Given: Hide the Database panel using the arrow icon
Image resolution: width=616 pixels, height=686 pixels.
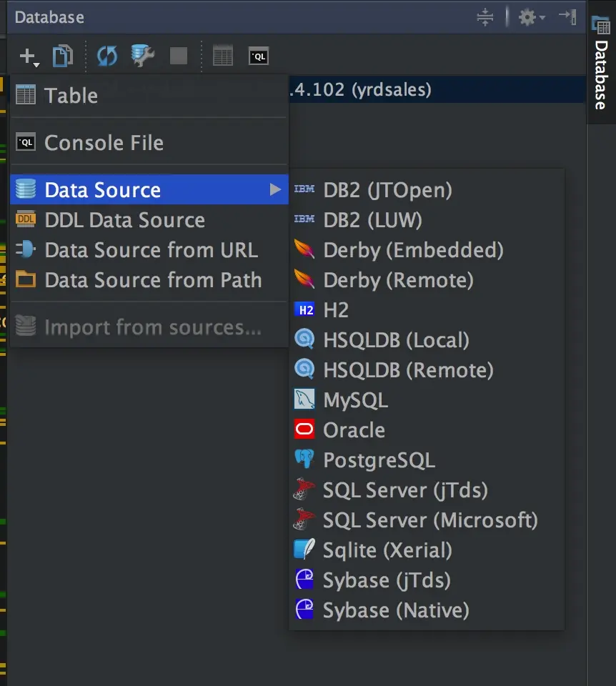Looking at the screenshot, I should [x=567, y=17].
